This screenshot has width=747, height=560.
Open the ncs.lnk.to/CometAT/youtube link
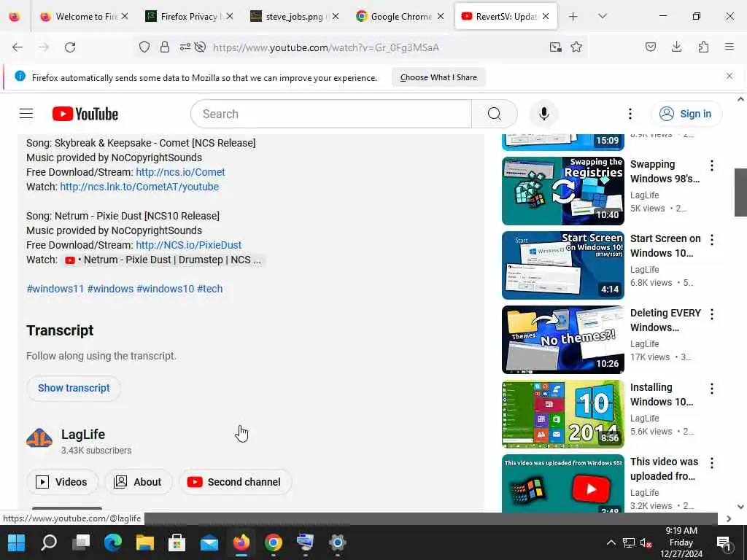pyautogui.click(x=139, y=187)
